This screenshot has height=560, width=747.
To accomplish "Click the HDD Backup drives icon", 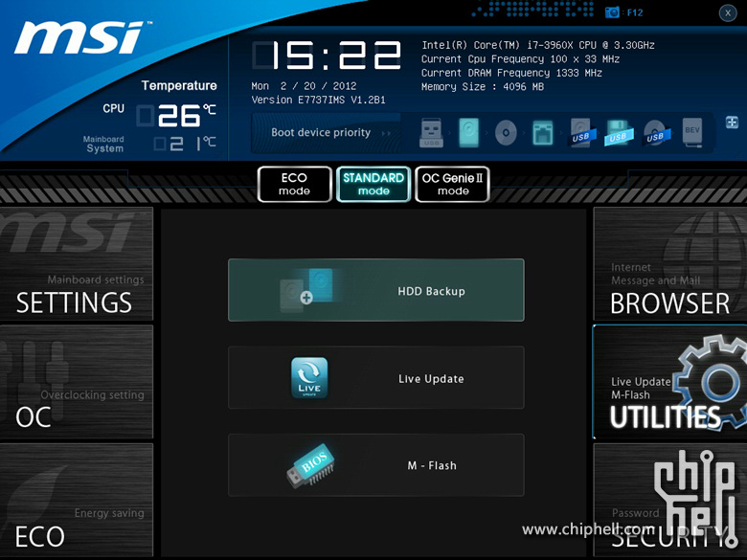I will coord(307,290).
